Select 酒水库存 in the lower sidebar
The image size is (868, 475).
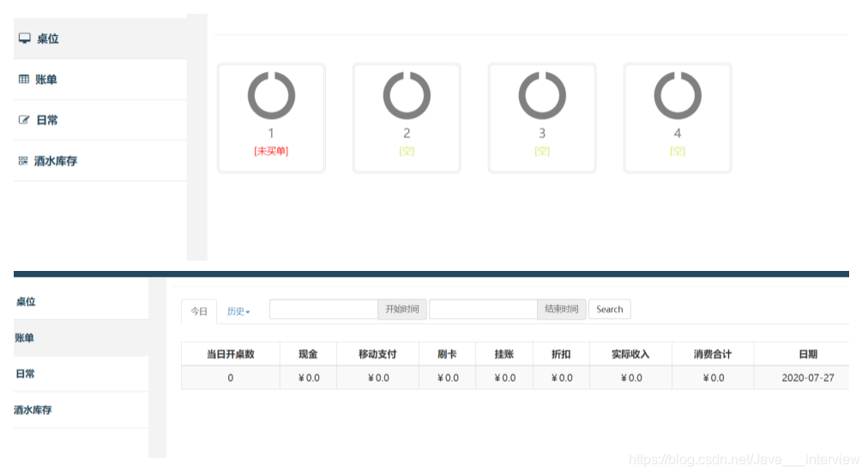tap(81, 410)
